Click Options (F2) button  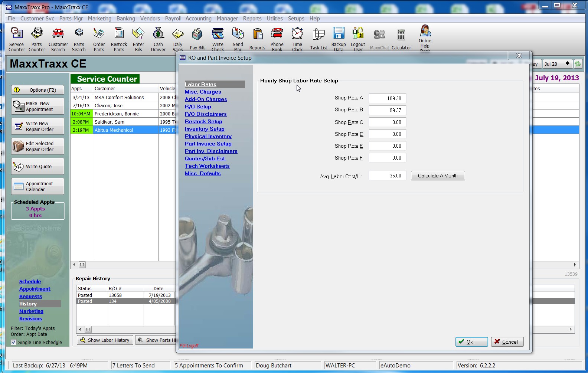point(37,90)
